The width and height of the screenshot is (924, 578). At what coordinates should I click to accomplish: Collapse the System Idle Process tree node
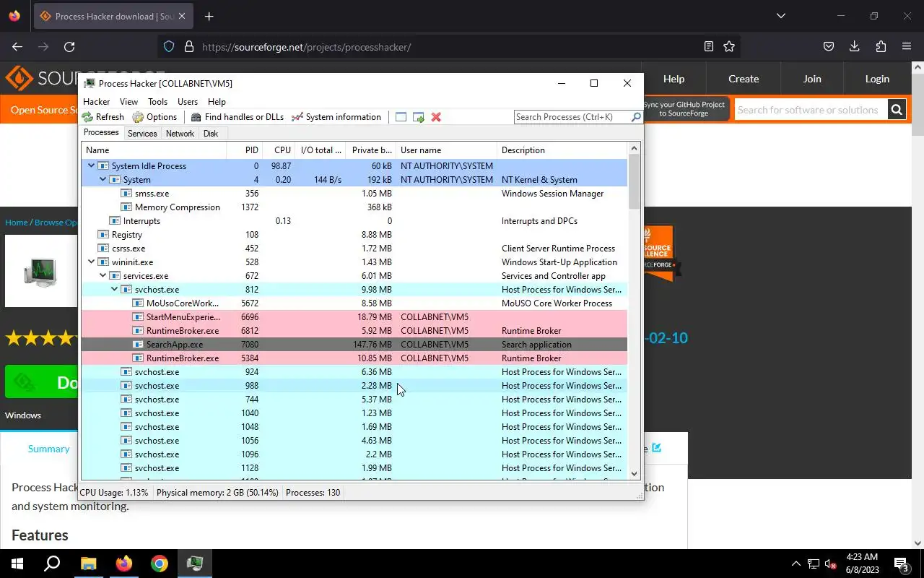91,166
